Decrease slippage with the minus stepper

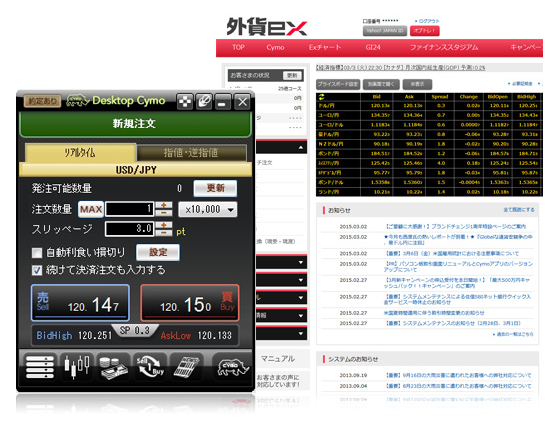pos(164,233)
